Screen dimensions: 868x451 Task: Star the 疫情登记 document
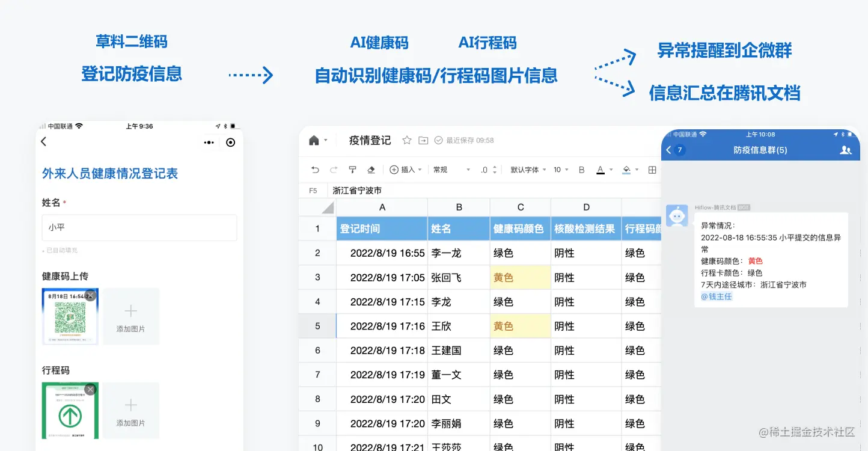point(407,140)
